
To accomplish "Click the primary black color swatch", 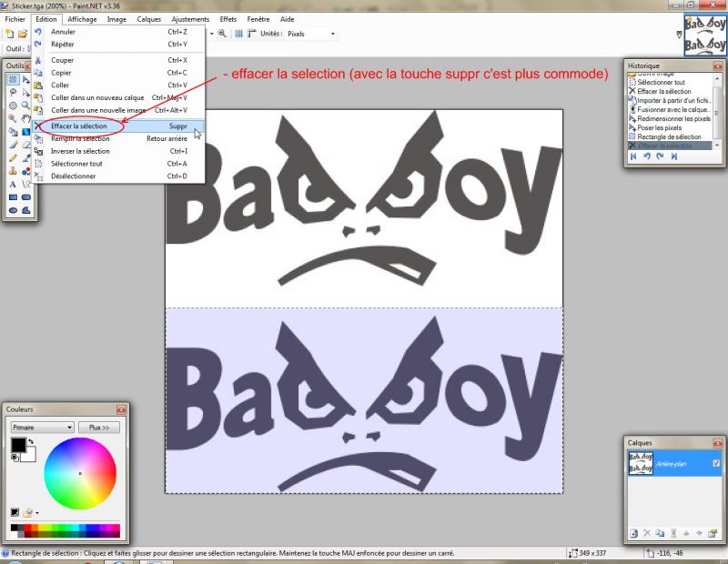I will 17,444.
